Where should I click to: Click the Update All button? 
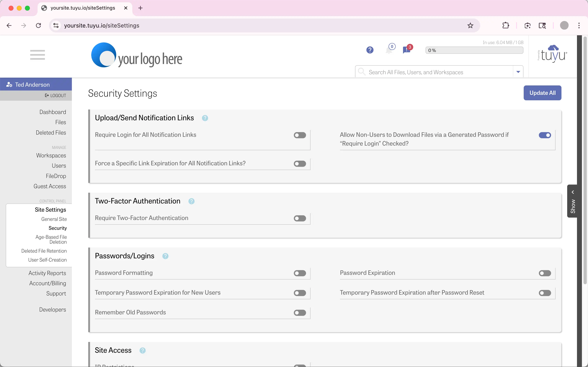[542, 93]
